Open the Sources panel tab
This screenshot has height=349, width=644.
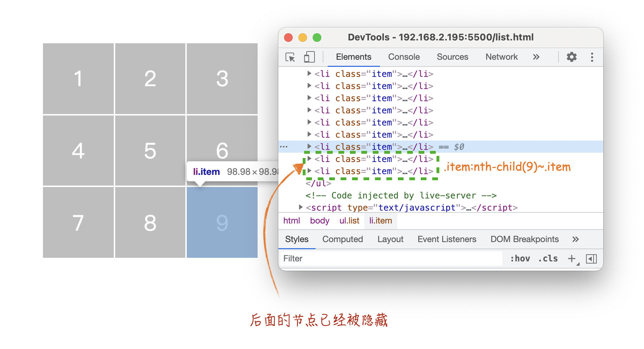452,57
